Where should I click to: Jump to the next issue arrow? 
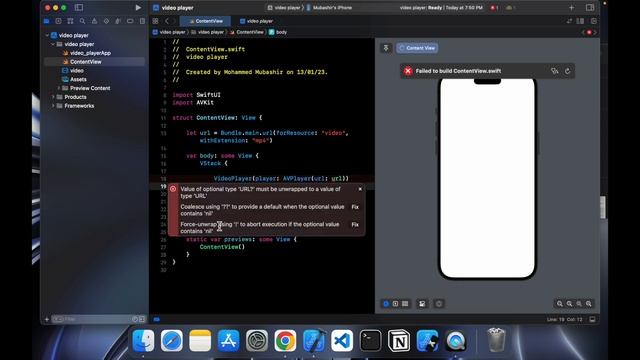point(595,32)
